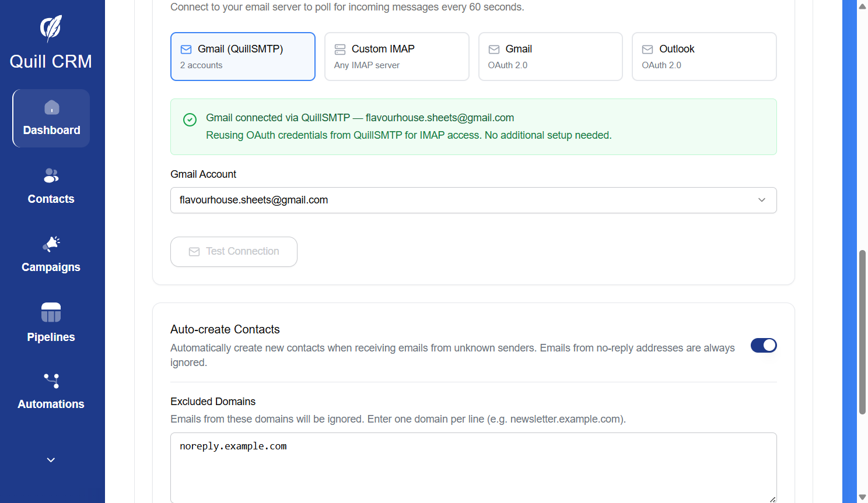Open Contacts via the people icon
This screenshot has height=503, width=868.
(51, 175)
